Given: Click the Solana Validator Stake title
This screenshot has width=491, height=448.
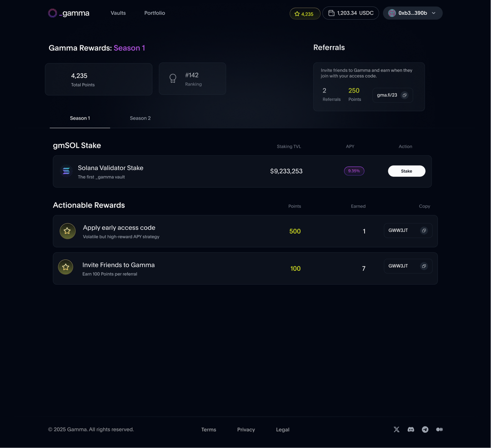Looking at the screenshot, I should 110,168.
